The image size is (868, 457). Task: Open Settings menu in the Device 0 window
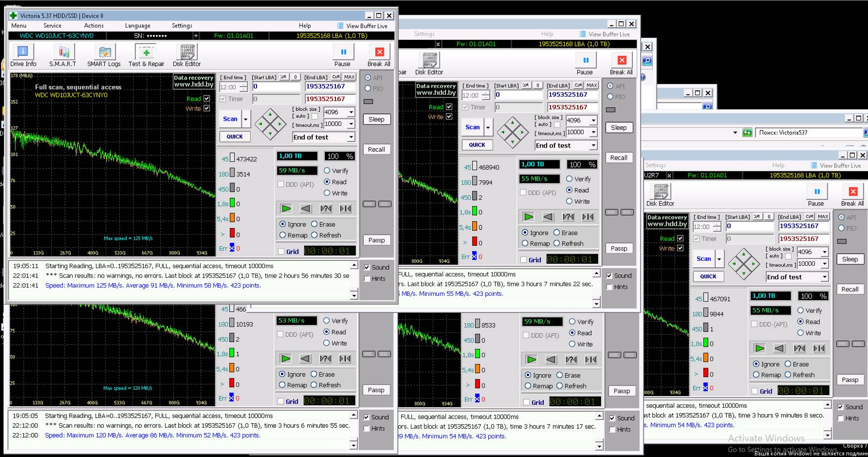(182, 26)
